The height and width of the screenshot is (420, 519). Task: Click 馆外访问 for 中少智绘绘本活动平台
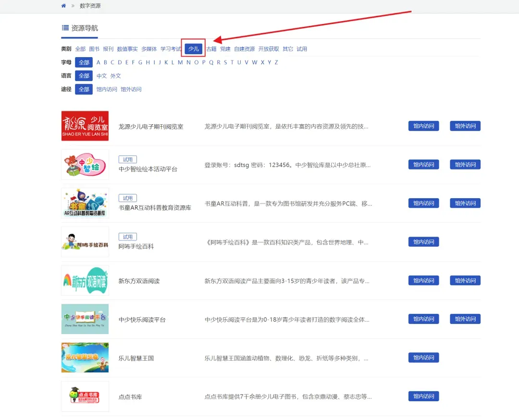pyautogui.click(x=465, y=164)
